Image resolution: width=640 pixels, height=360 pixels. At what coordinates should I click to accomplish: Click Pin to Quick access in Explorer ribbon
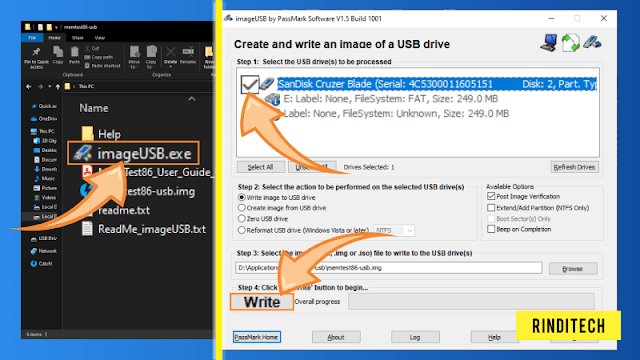coord(36,57)
